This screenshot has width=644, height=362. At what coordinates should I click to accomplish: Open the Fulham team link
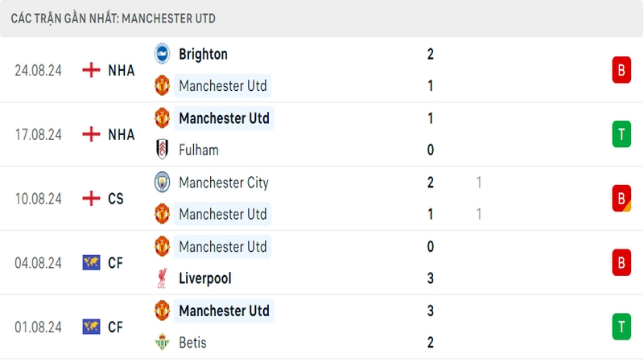199,150
